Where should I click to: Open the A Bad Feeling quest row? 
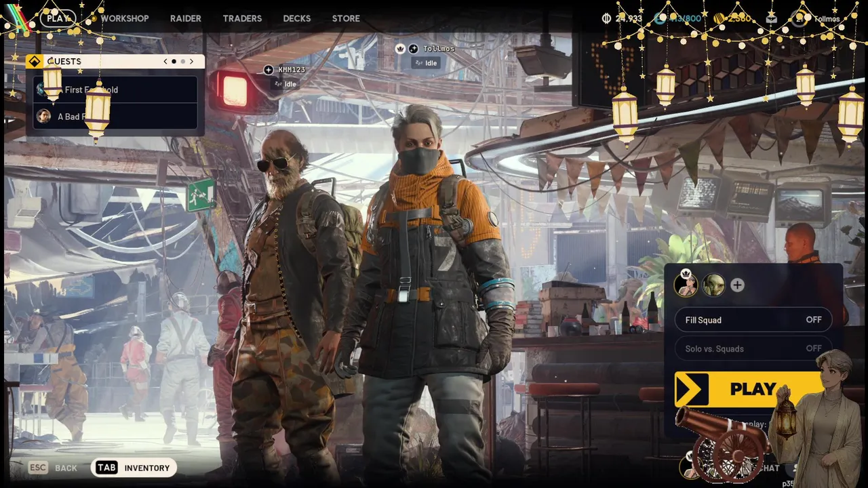[x=115, y=116]
